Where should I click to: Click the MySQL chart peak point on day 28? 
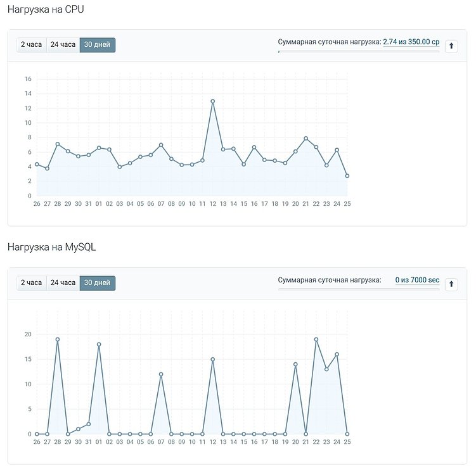(x=58, y=339)
